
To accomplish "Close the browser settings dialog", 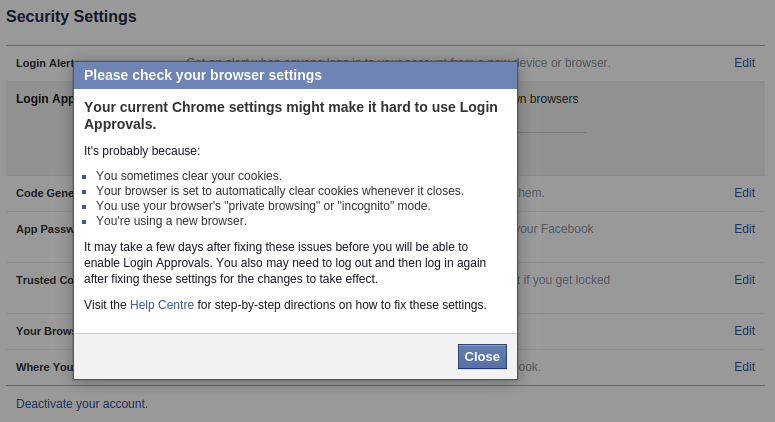I will pyautogui.click(x=482, y=357).
